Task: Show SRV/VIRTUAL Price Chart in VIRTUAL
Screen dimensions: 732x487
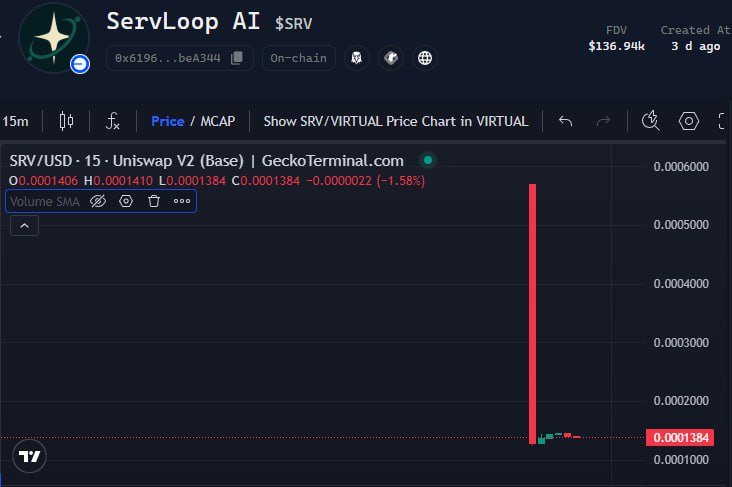Action: (x=396, y=121)
